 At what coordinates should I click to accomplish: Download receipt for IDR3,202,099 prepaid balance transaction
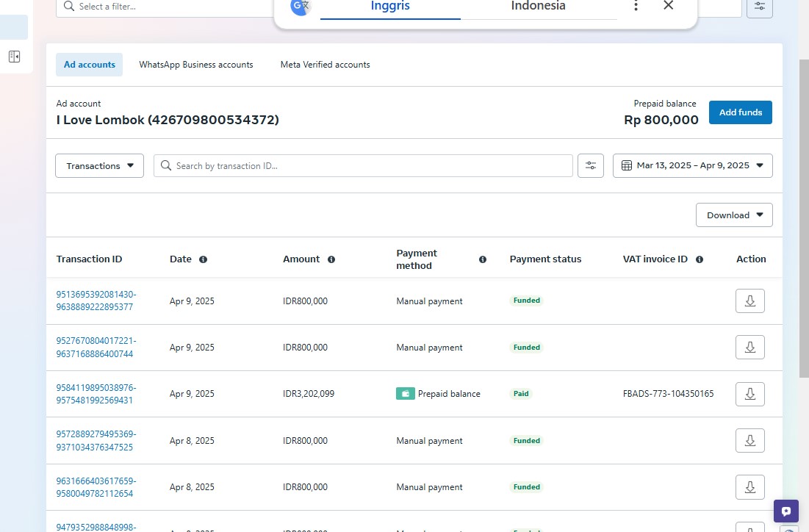click(749, 394)
